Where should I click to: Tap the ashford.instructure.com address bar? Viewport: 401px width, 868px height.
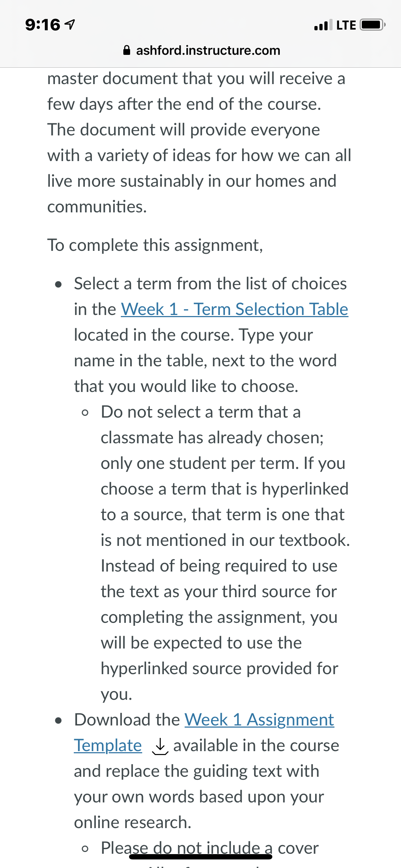(201, 50)
